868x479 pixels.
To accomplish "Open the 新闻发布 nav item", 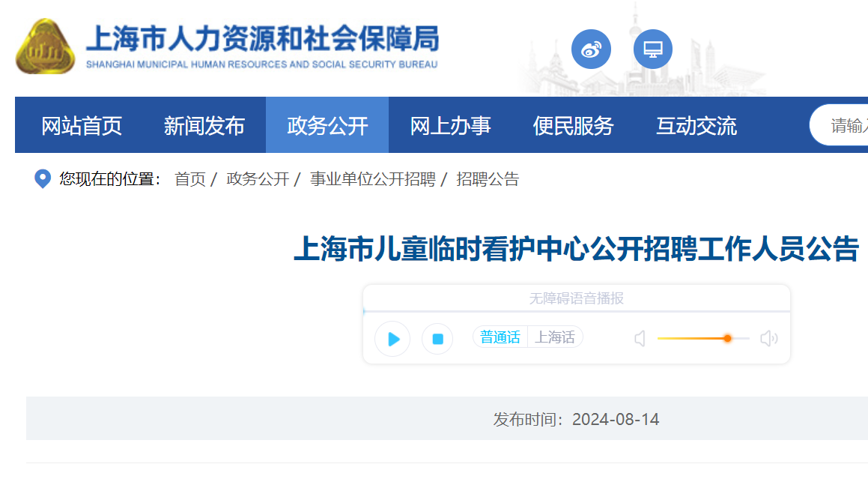I will [204, 126].
